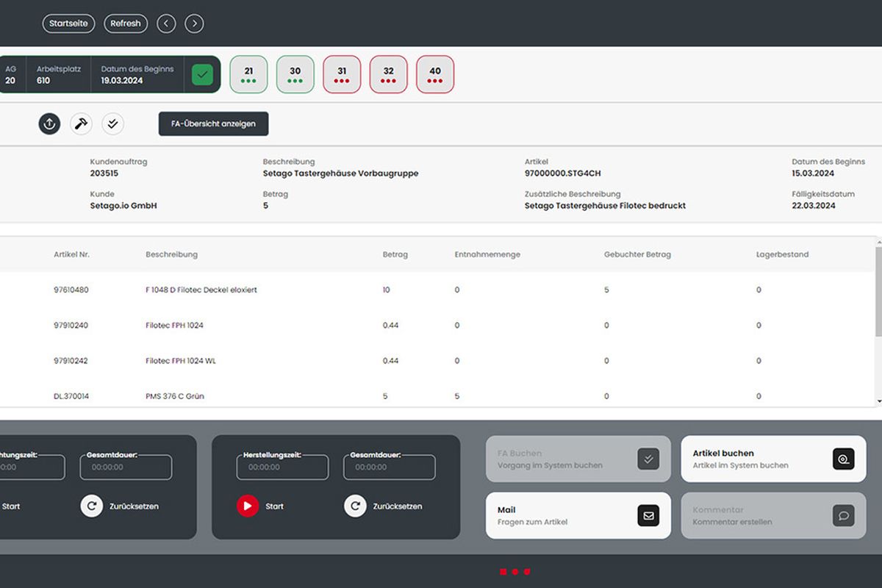Click customer name Setago.io GmbH
This screenshot has width=882, height=588.
pyautogui.click(x=123, y=206)
